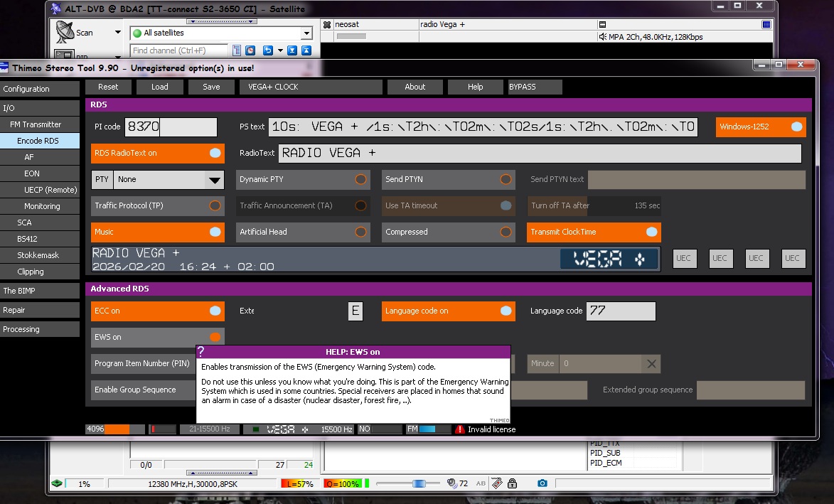Click the ALT-DVB title bar app icon
Image resolution: width=834 pixels, height=504 pixels.
[x=55, y=8]
